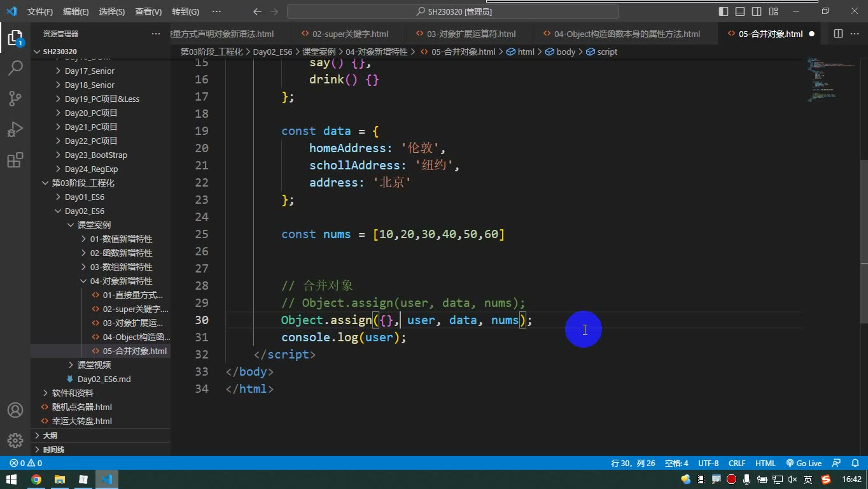Open the Run and Debug view
The width and height of the screenshot is (868, 489).
pyautogui.click(x=15, y=129)
